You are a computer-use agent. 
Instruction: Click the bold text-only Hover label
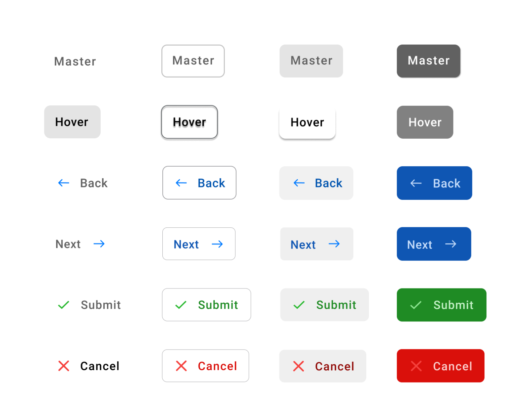point(72,122)
